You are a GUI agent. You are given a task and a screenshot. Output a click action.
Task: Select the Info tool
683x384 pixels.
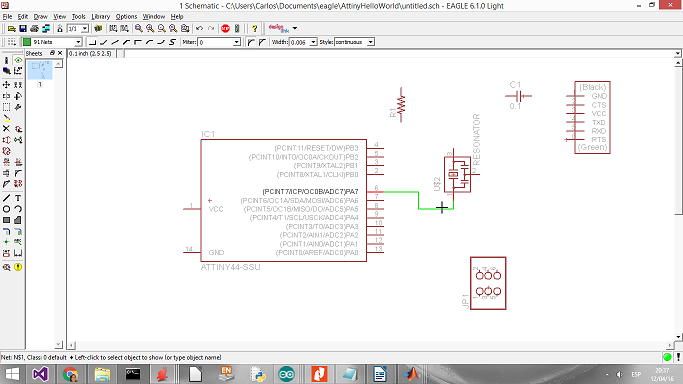click(x=7, y=60)
